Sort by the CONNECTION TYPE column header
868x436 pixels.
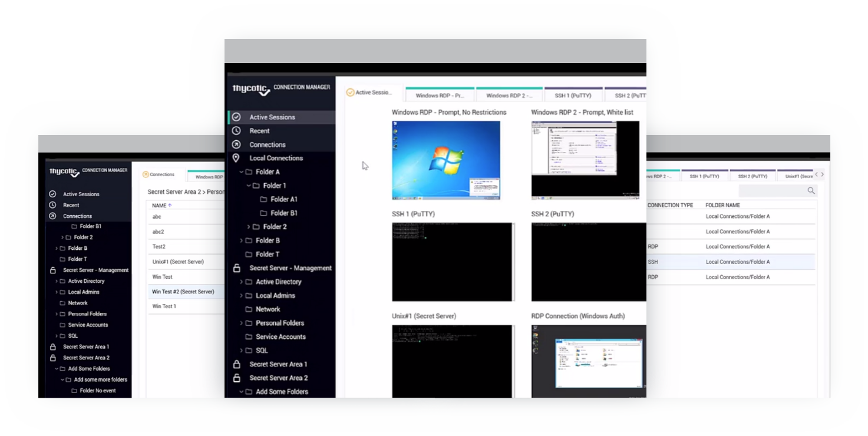tap(670, 205)
